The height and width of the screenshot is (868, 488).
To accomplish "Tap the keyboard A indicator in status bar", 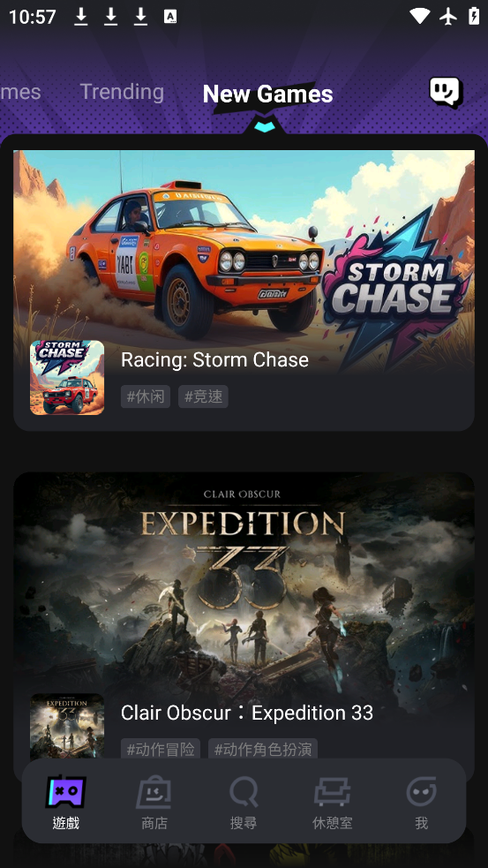I will 170,17.
